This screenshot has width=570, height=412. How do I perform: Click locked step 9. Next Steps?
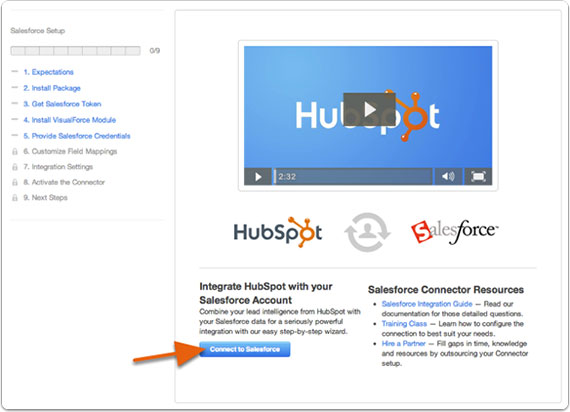pyautogui.click(x=45, y=198)
